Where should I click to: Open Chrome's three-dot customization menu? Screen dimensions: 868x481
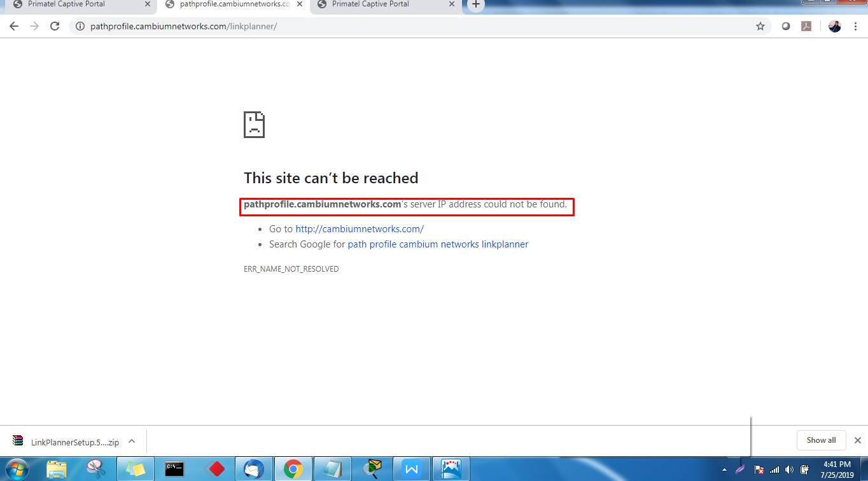tap(855, 26)
